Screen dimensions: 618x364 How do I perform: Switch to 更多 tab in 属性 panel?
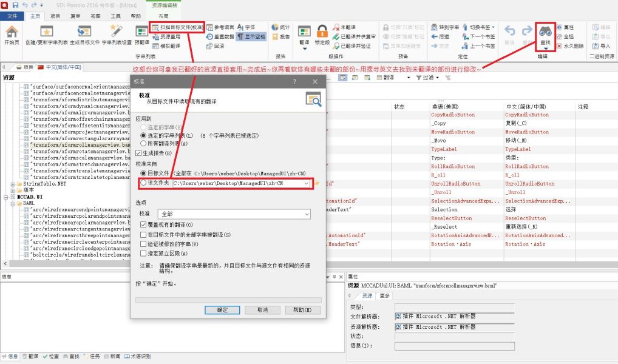click(x=385, y=295)
